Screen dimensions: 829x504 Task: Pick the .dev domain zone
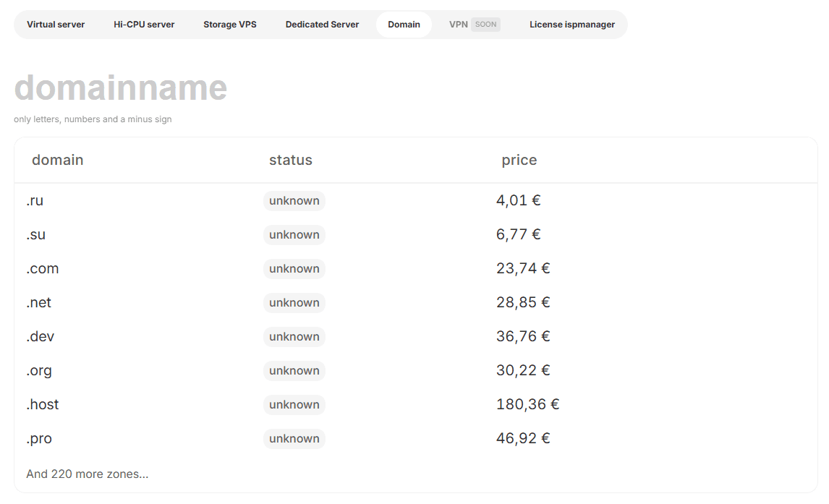(x=40, y=337)
